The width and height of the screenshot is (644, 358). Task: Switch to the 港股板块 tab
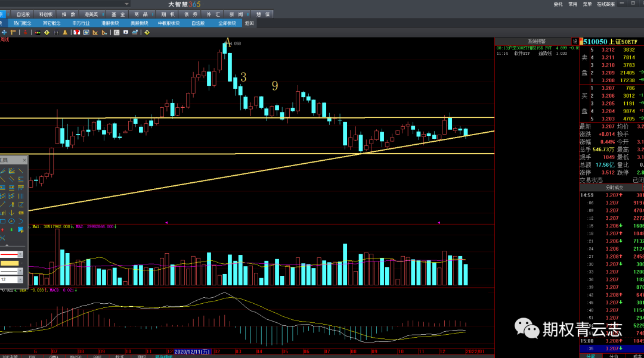pos(110,23)
